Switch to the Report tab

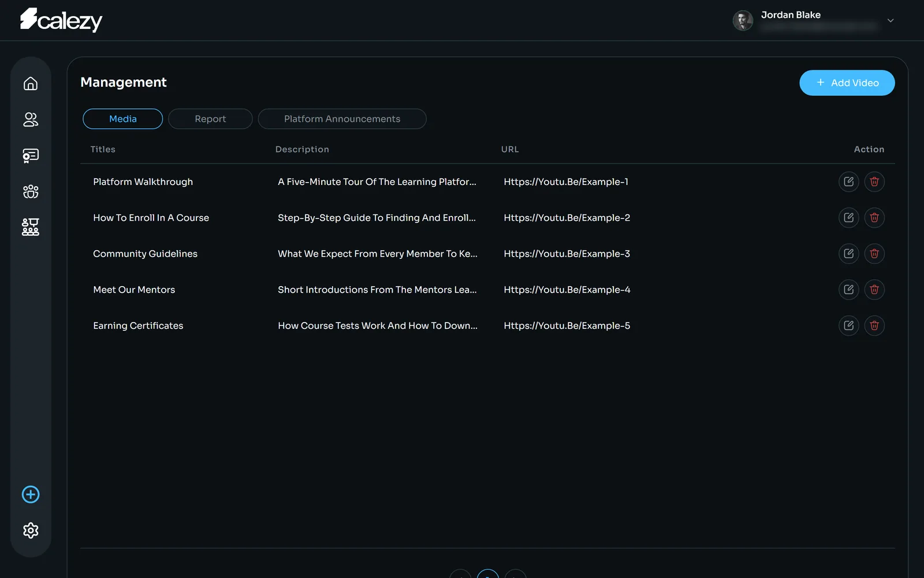click(x=210, y=118)
